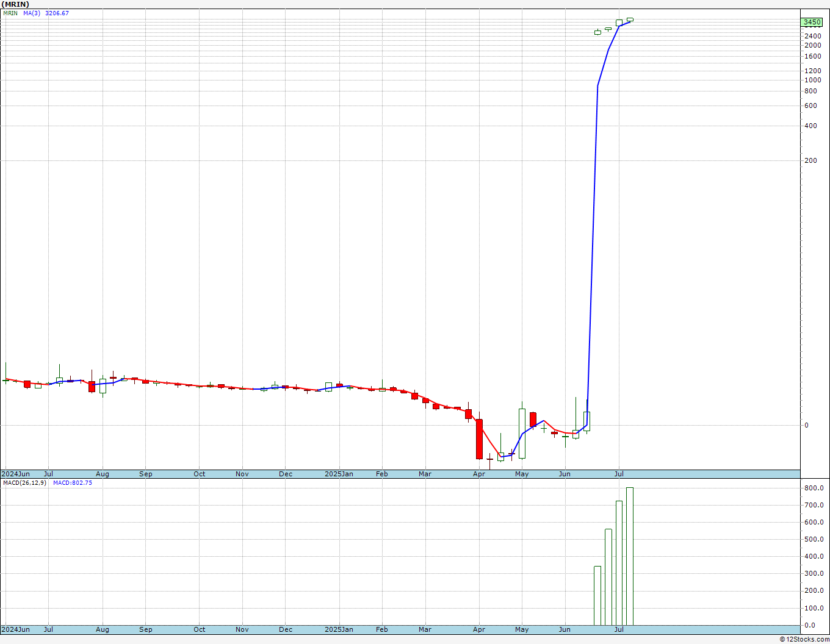This screenshot has width=830, height=644.
Task: Click the MACD(26,12,9) indicator label
Action: (25, 483)
